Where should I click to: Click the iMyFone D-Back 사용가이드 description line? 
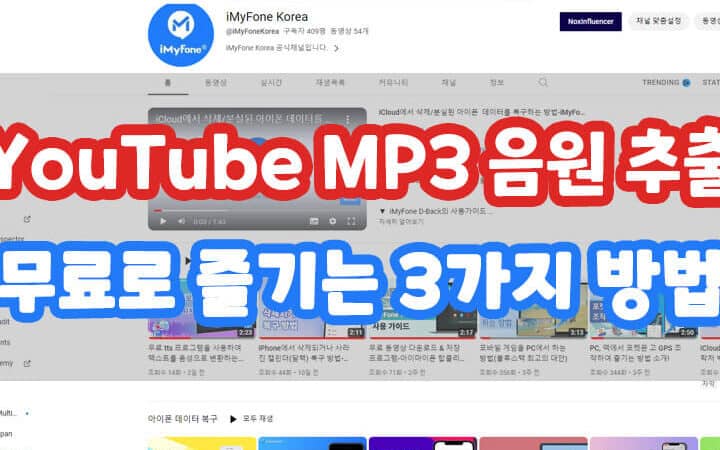pos(435,212)
